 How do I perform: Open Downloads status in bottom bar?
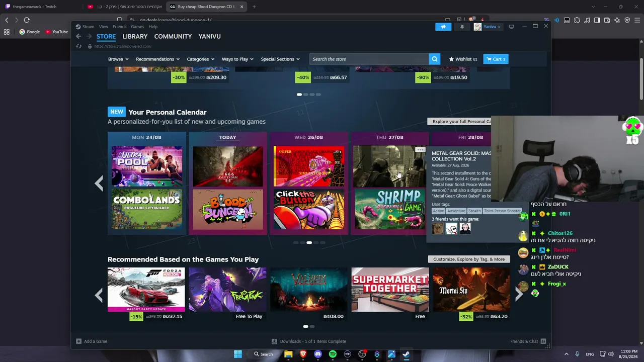[309, 341]
